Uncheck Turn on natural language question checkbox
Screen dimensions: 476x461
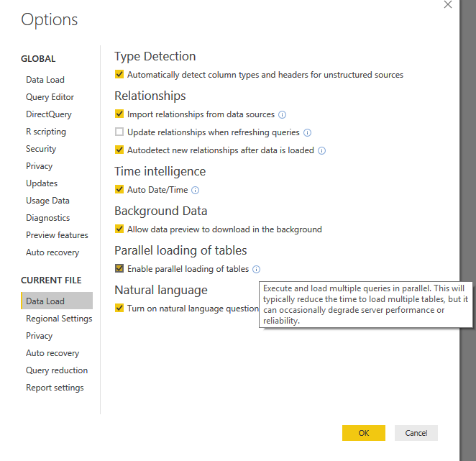click(x=119, y=308)
